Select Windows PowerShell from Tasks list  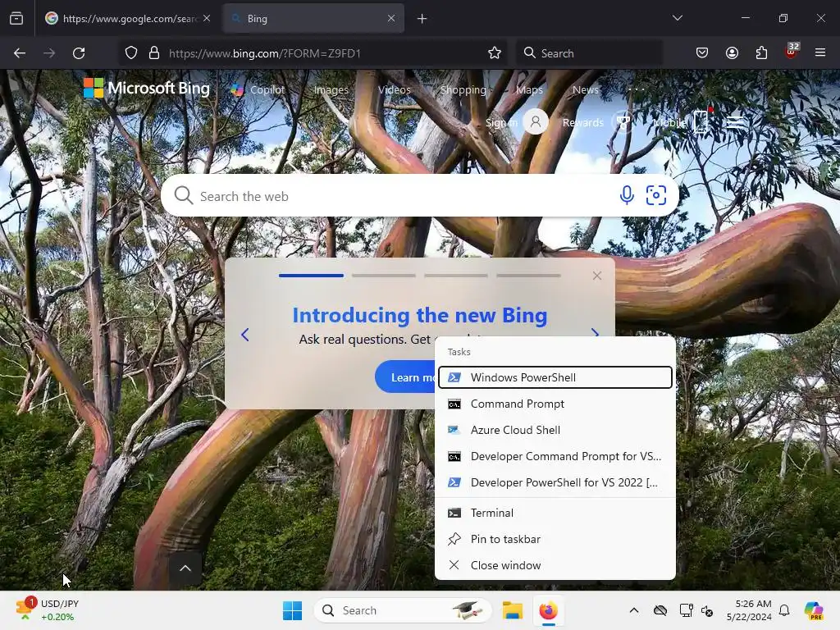point(555,377)
